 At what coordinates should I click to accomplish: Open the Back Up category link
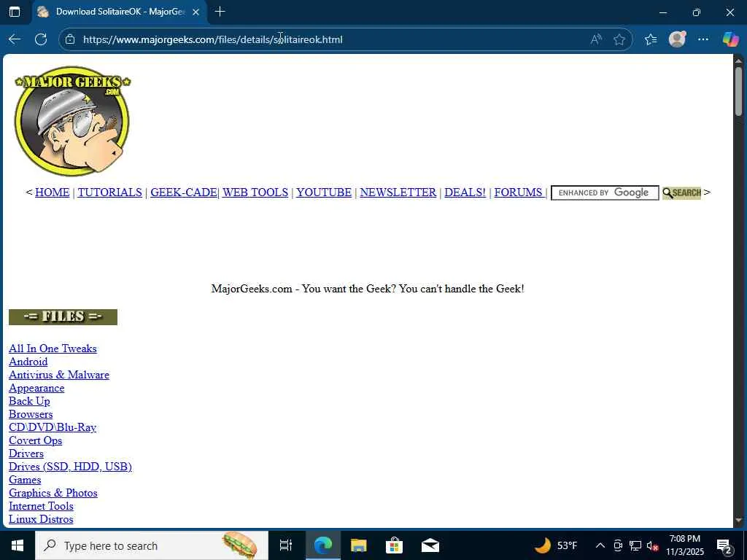(29, 402)
